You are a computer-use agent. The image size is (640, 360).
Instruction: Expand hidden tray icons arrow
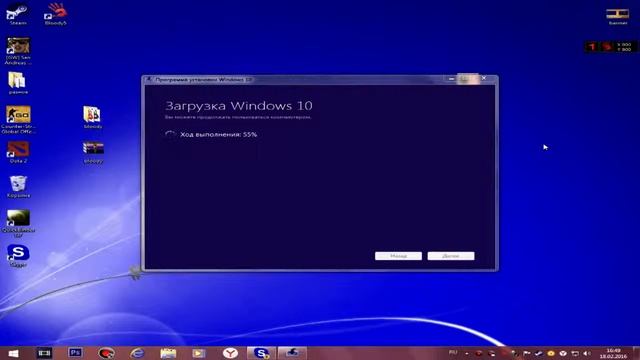(x=467, y=353)
